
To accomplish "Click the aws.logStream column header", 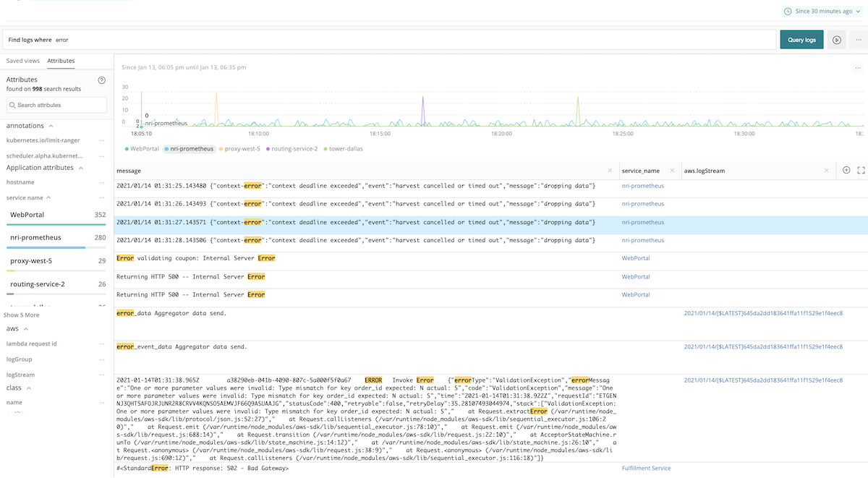I will (x=705, y=171).
